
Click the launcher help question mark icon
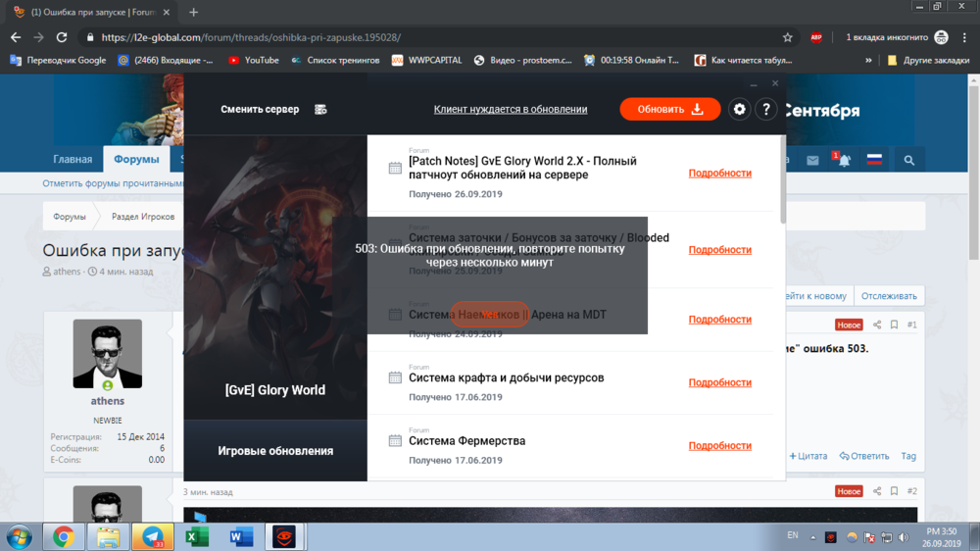[766, 109]
